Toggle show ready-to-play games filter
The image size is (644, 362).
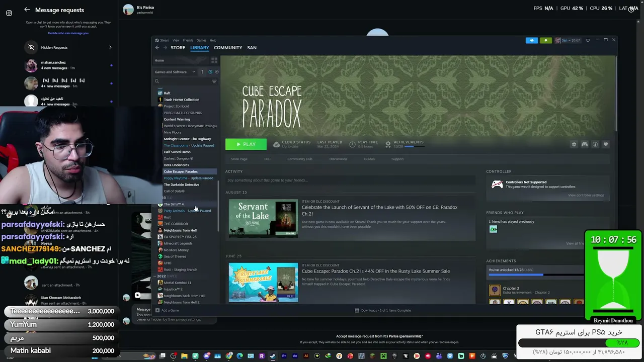pyautogui.click(x=217, y=72)
